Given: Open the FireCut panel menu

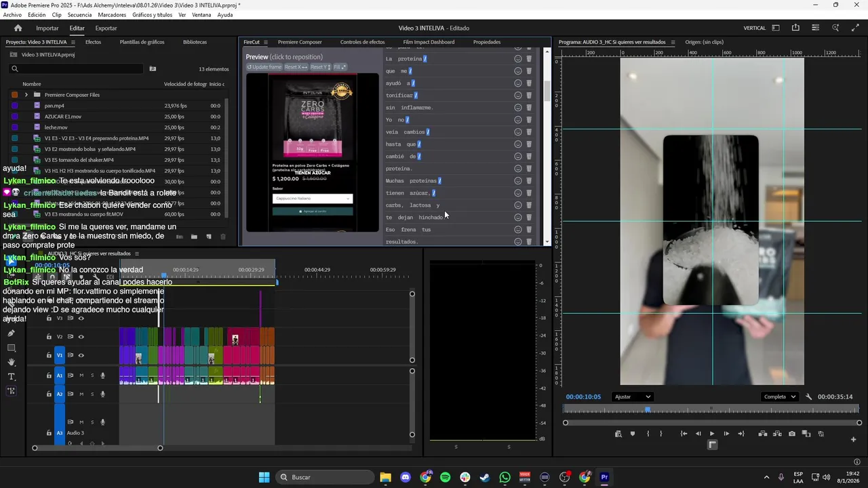Looking at the screenshot, I should (x=266, y=42).
